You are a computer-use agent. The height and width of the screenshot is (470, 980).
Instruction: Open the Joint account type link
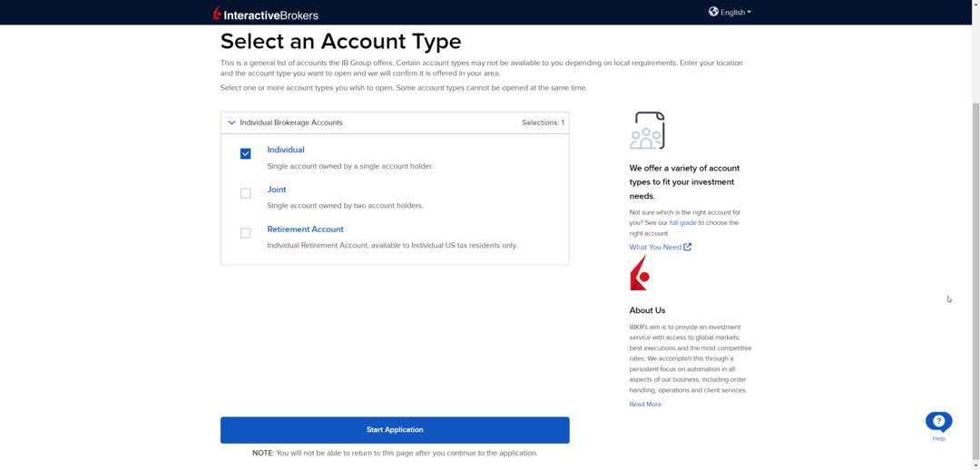277,190
